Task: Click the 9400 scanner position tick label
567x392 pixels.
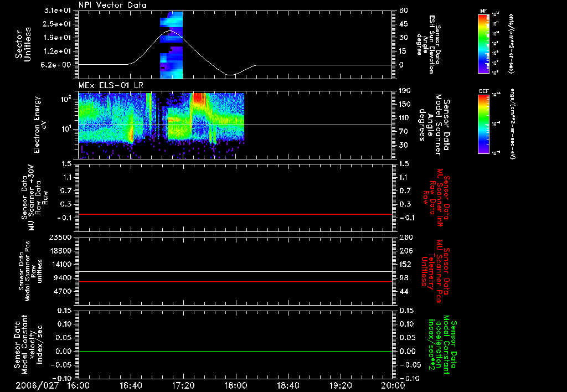Action: pos(63,278)
